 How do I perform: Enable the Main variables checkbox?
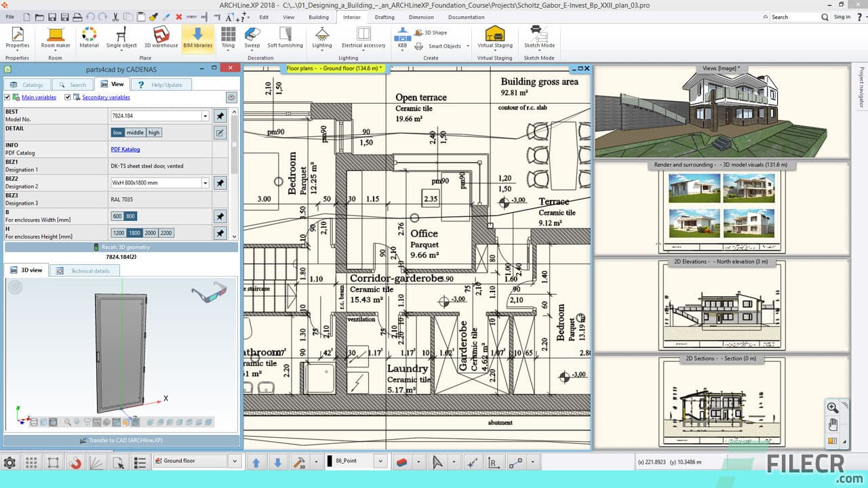pos(8,97)
